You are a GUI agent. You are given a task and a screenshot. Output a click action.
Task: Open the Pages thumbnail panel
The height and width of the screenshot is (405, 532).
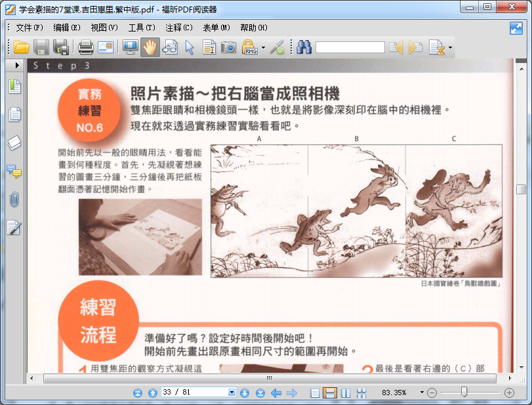coord(14,114)
